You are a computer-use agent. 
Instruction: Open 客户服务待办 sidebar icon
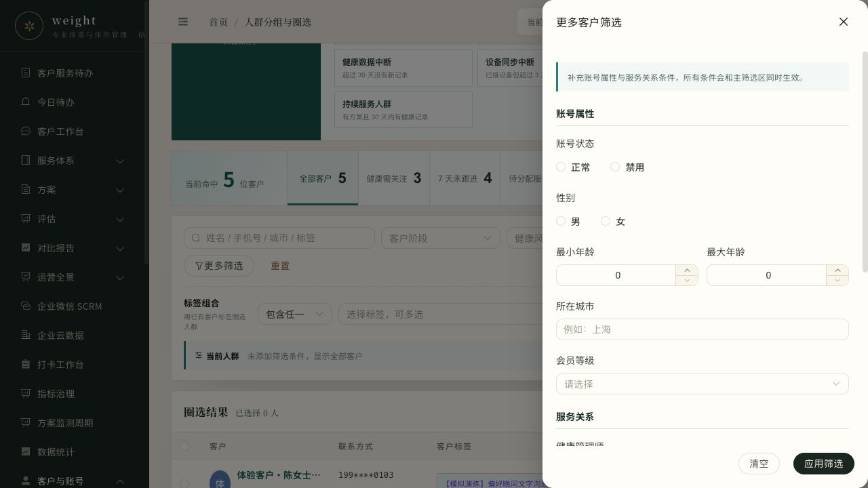pyautogui.click(x=26, y=73)
